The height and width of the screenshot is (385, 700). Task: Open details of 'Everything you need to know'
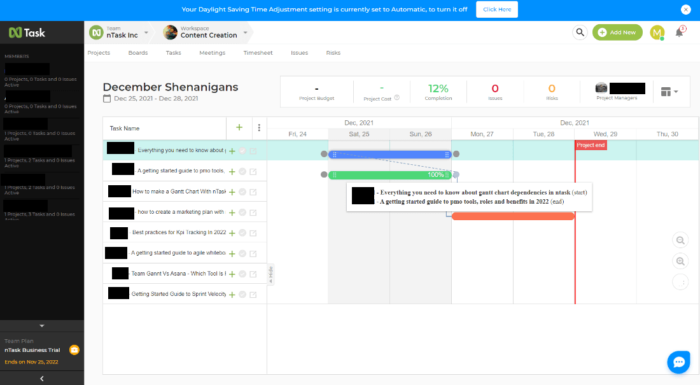tap(253, 151)
